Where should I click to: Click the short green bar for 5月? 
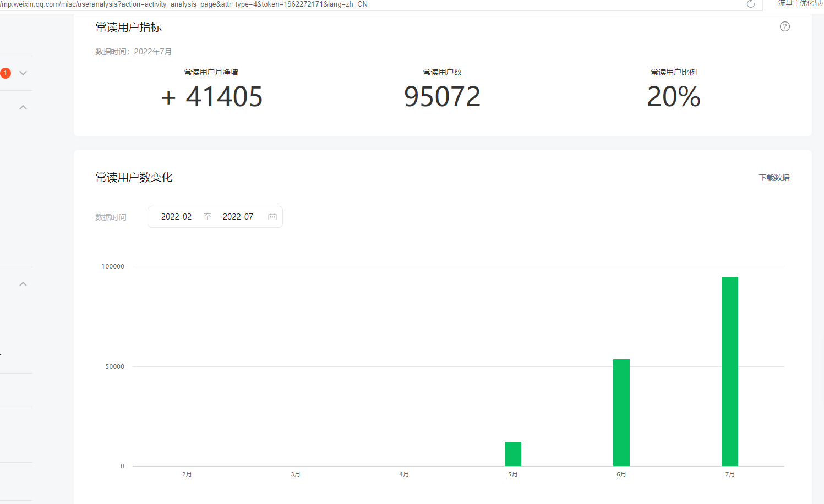point(512,454)
